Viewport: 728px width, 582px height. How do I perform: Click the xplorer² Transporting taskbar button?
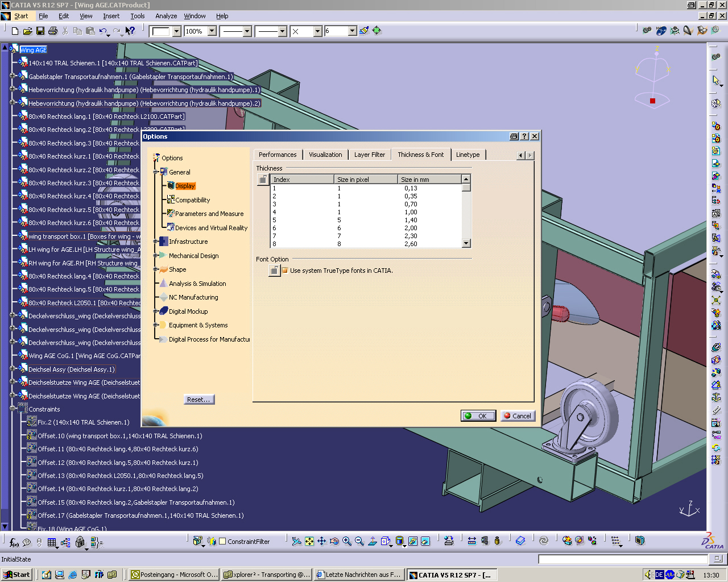coord(267,575)
